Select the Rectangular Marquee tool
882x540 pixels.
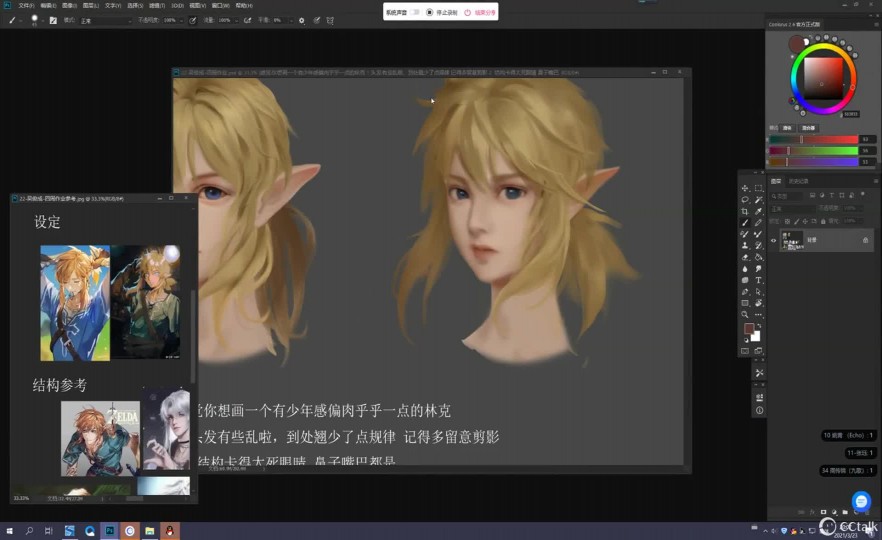(758, 188)
